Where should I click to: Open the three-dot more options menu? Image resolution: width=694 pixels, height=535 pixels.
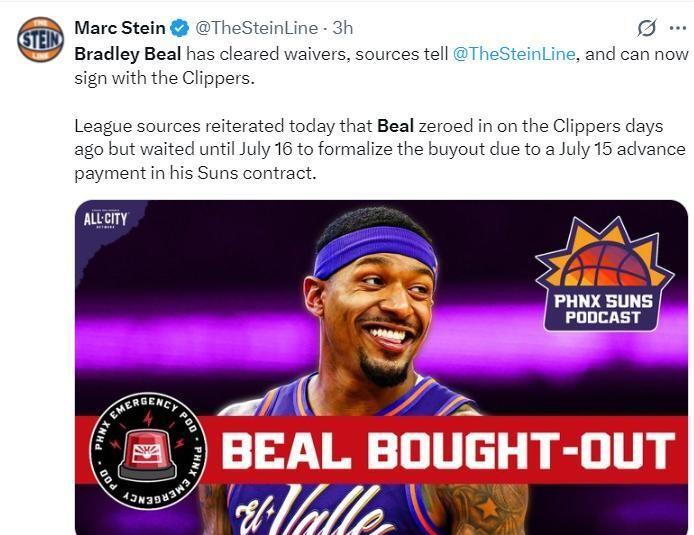click(678, 28)
